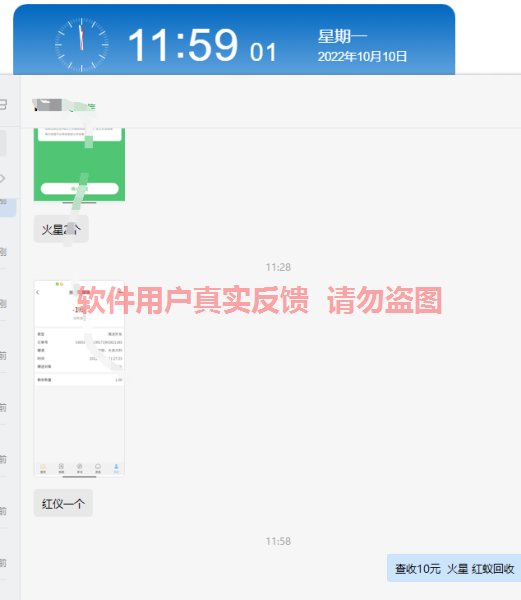Click the date 2022年10月10日

(362, 57)
